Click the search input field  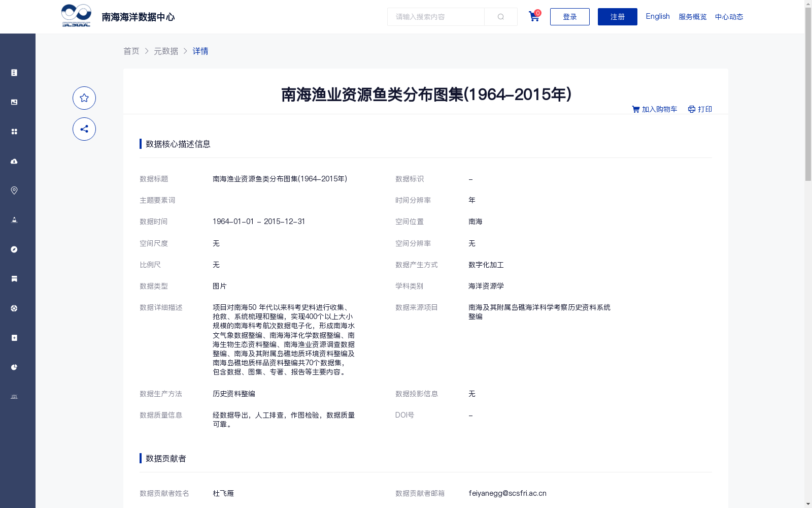coord(436,17)
